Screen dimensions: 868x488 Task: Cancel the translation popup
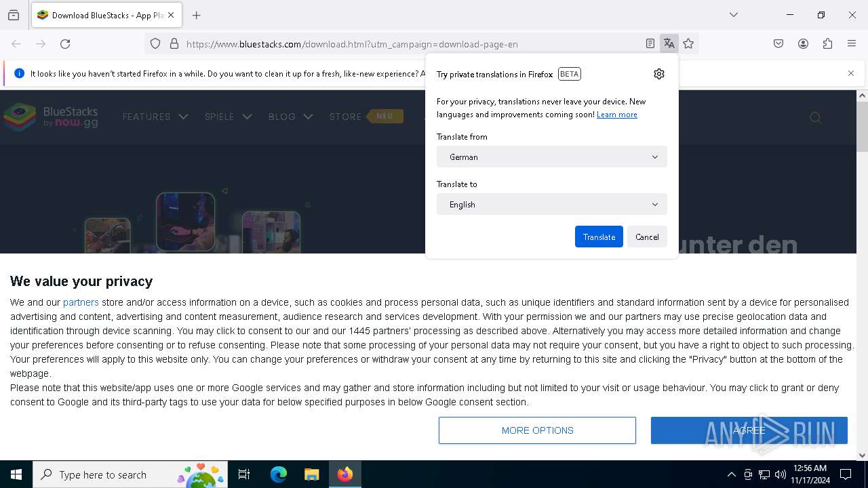(647, 237)
